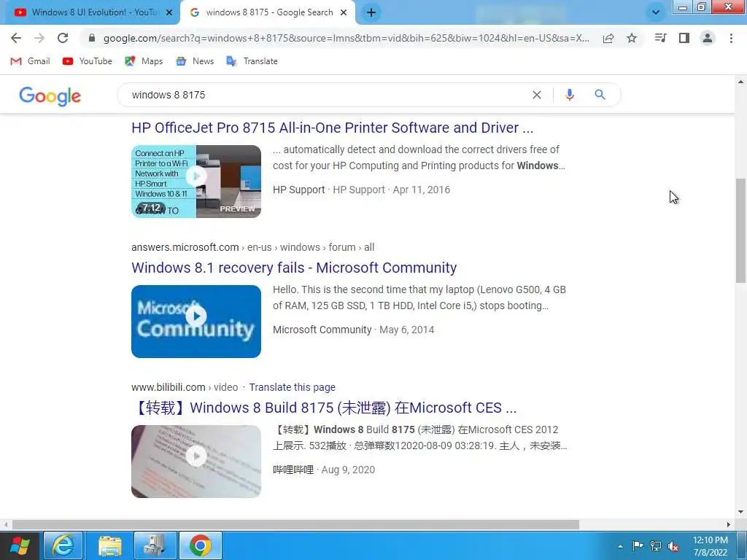This screenshot has width=747, height=560.
Task: Reload the current page
Action: (63, 38)
